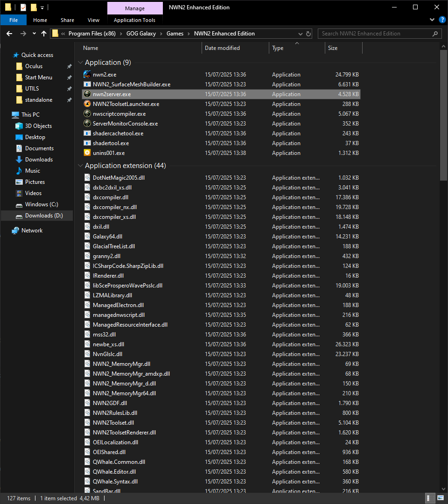Go back with the Back arrow
The width and height of the screenshot is (448, 504).
tap(9, 34)
